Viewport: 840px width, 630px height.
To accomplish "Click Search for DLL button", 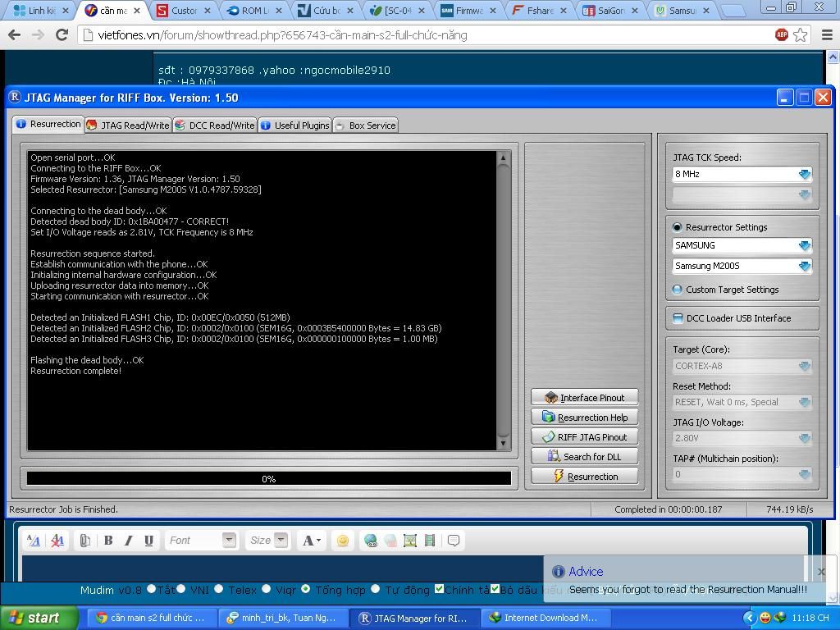I will pos(584,457).
